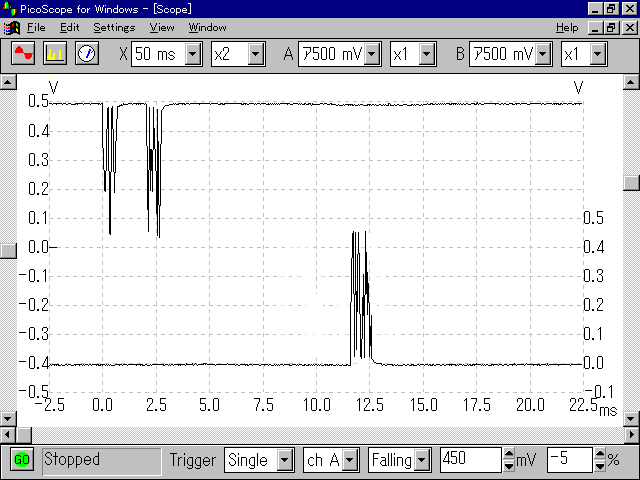
Task: Expand channel A 7500 mV range dropdown
Action: 372,54
